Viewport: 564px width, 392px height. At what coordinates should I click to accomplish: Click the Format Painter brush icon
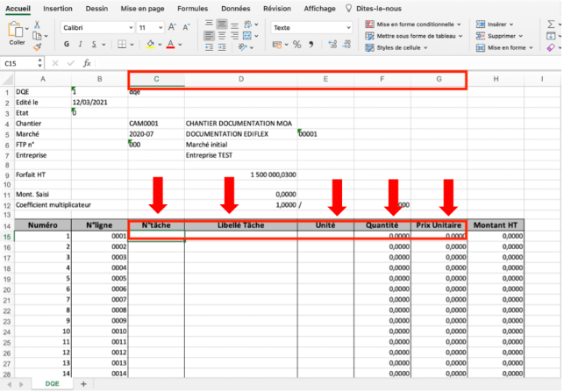coord(37,46)
